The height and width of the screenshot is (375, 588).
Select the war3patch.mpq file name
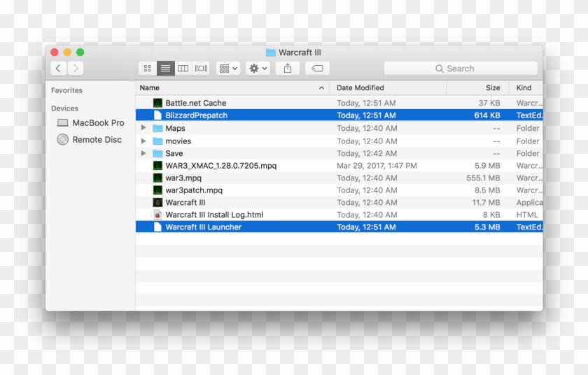(x=194, y=190)
